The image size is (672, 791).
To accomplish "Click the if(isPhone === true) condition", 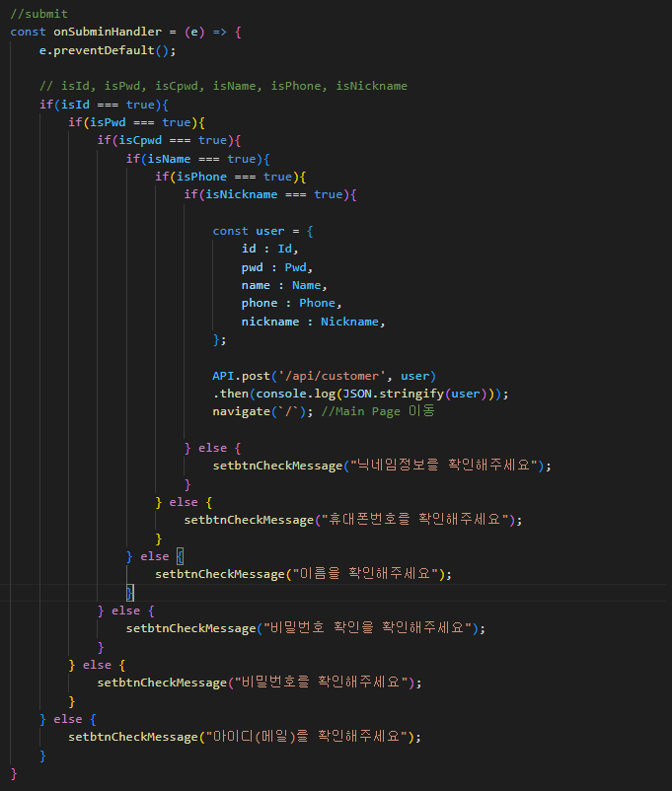I will tap(230, 177).
